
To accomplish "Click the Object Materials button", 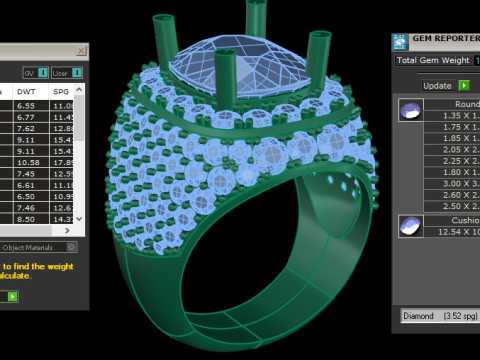I will click(38, 247).
